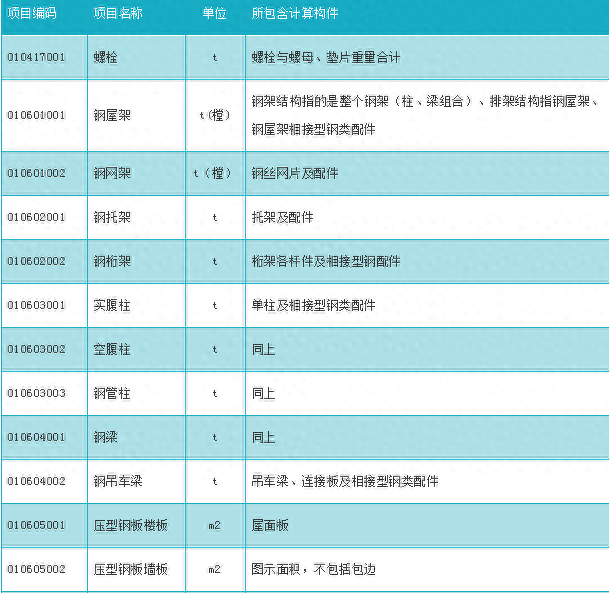Select the 螺栓与螺母、垫片重量合计 cell

pyautogui.click(x=326, y=58)
